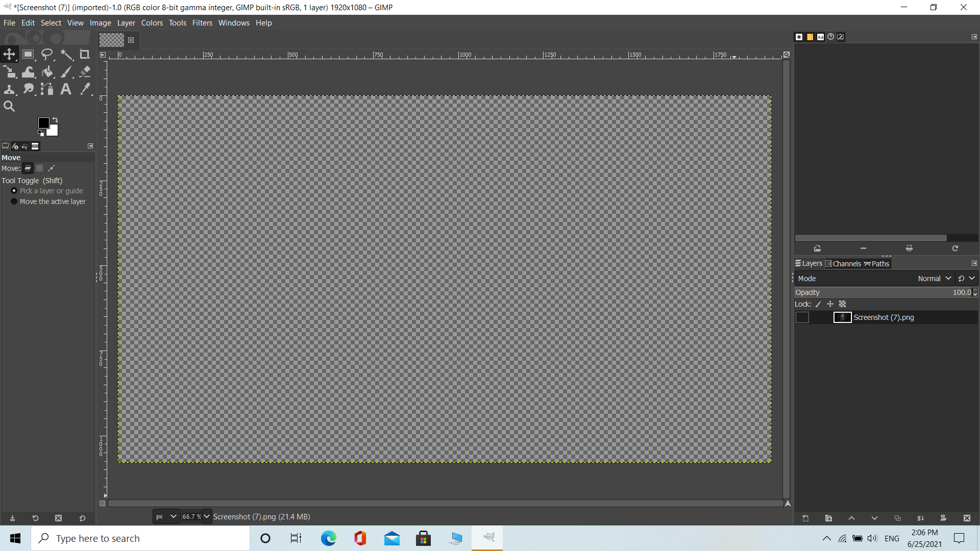The height and width of the screenshot is (551, 980).
Task: Switch to the Channels tab
Action: (x=843, y=264)
